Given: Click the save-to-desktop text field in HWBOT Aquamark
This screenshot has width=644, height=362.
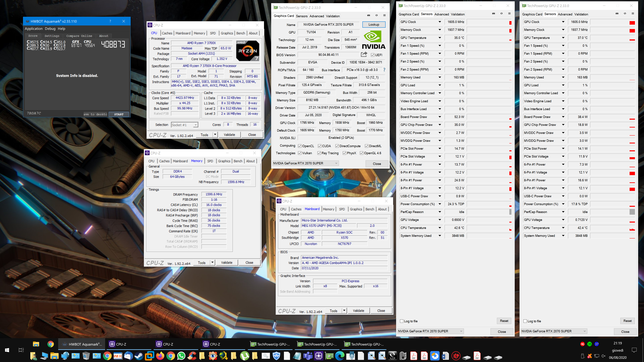Looking at the screenshot, I should [95, 114].
